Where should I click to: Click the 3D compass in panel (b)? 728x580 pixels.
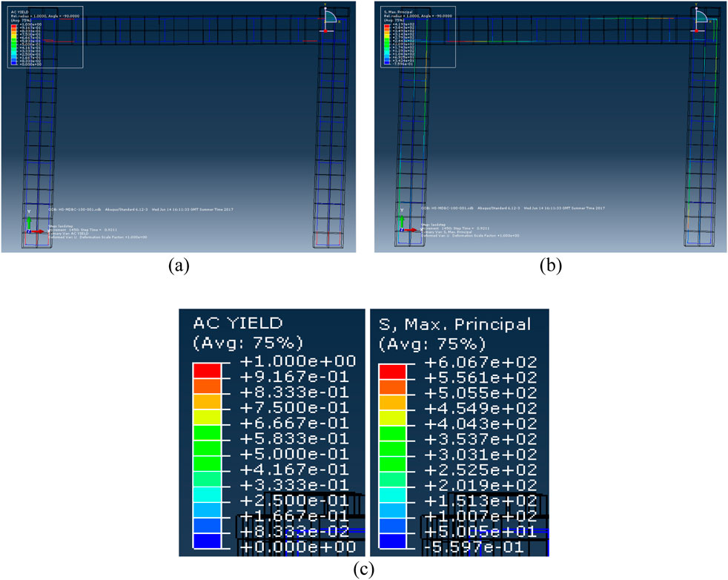coord(701,19)
